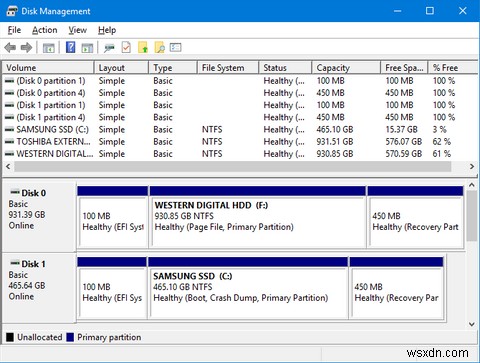Click drive icon beside TOSHIBA EXTERN...
The image size is (480, 363).
(10, 142)
